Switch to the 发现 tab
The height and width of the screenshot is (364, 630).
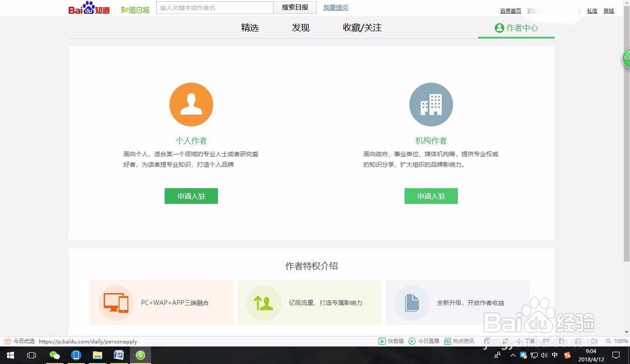pyautogui.click(x=301, y=28)
